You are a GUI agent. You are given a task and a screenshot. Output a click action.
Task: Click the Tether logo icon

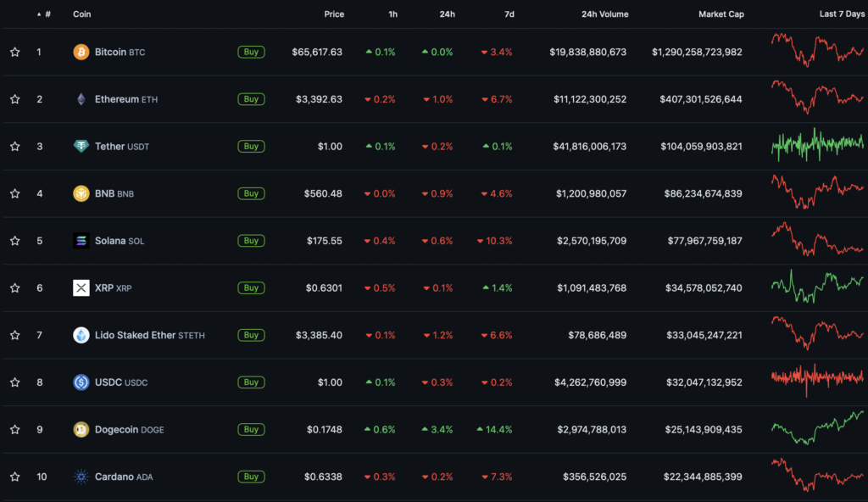coord(81,146)
